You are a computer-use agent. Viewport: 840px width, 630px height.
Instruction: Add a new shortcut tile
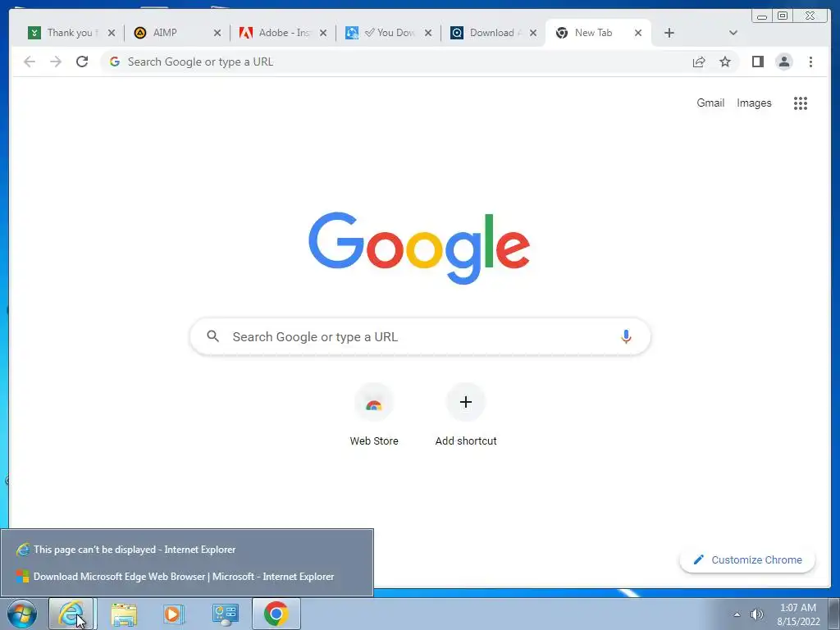click(466, 414)
